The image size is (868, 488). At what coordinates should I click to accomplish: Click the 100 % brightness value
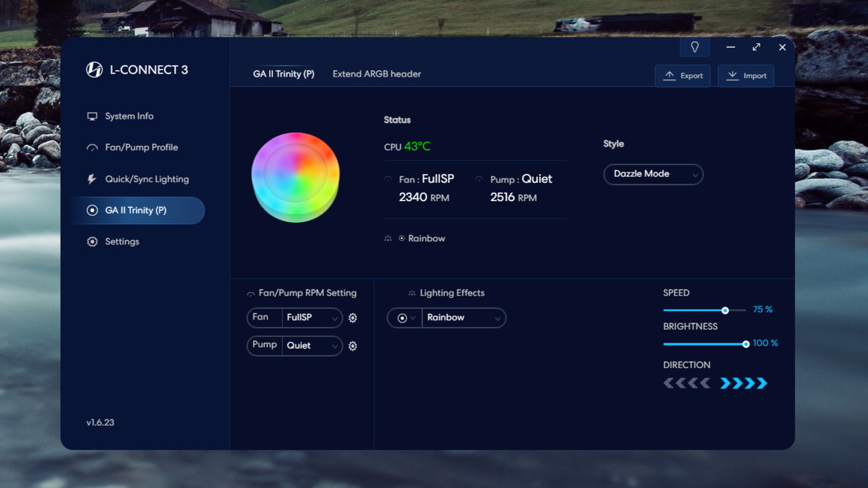[x=765, y=343]
